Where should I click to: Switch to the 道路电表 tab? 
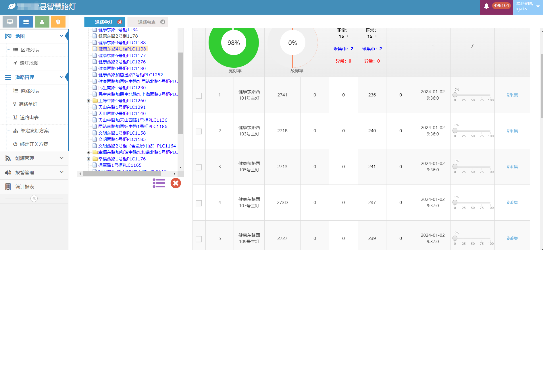[146, 22]
